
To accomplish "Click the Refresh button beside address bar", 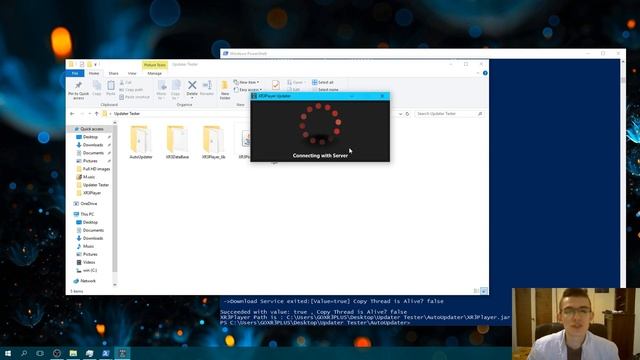I will click(x=407, y=114).
